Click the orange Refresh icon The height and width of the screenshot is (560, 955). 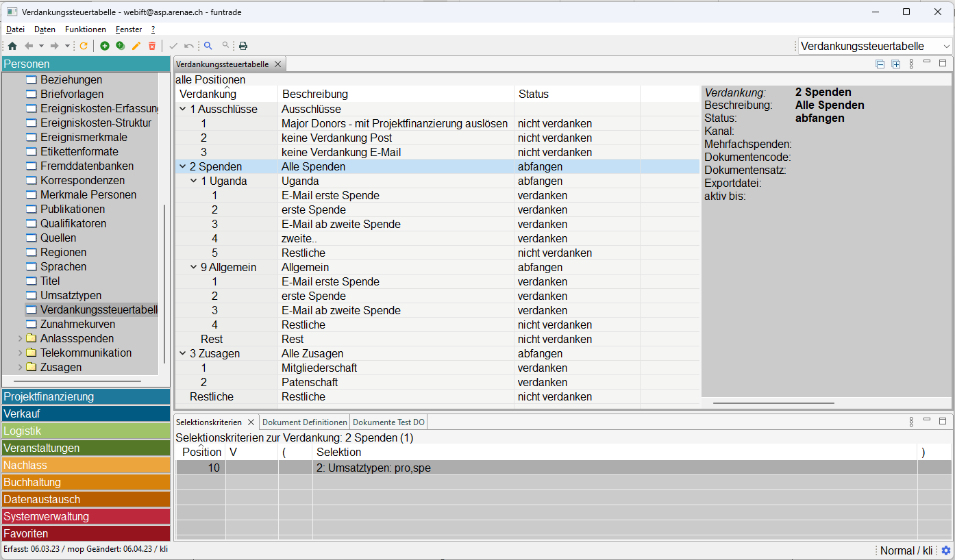84,46
